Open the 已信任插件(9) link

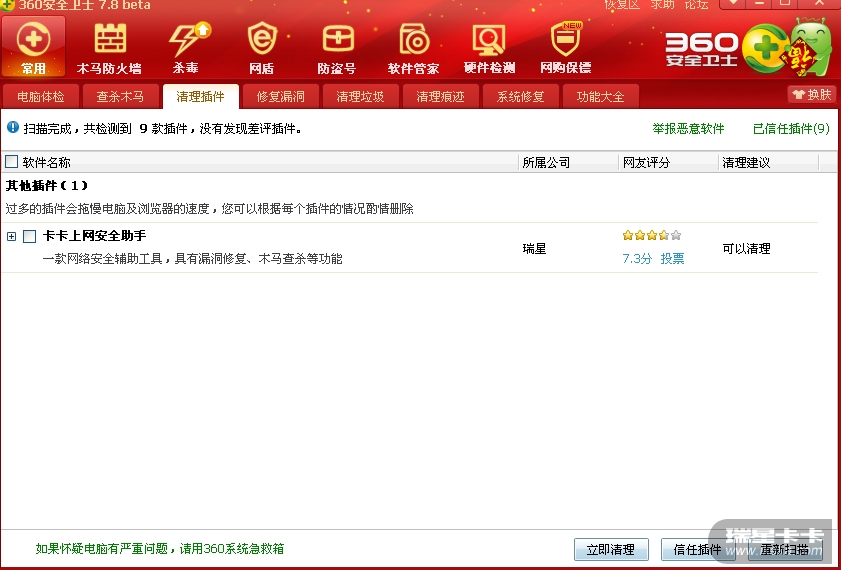[x=791, y=129]
